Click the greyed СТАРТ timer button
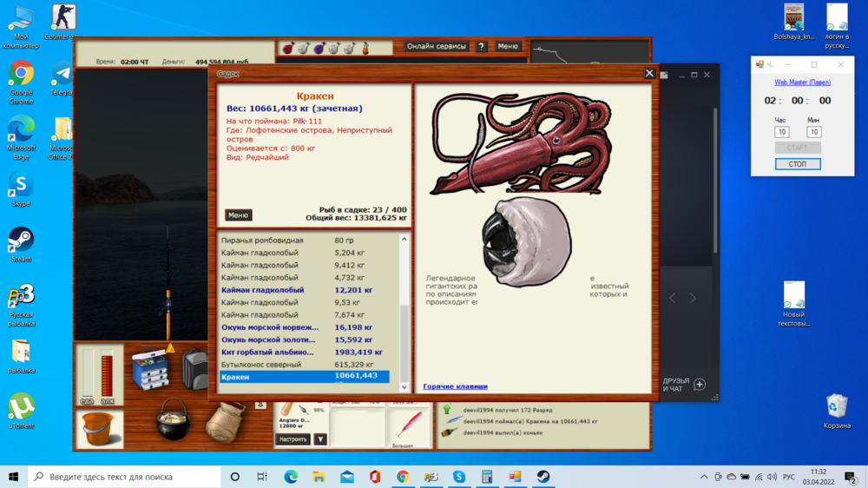868x488 pixels. tap(797, 148)
